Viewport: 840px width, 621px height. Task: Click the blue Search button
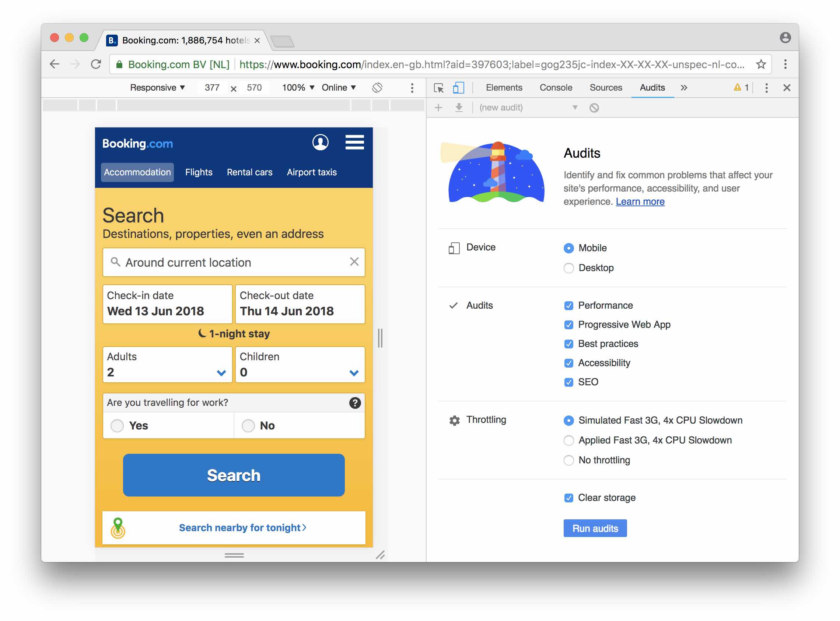[x=234, y=476]
